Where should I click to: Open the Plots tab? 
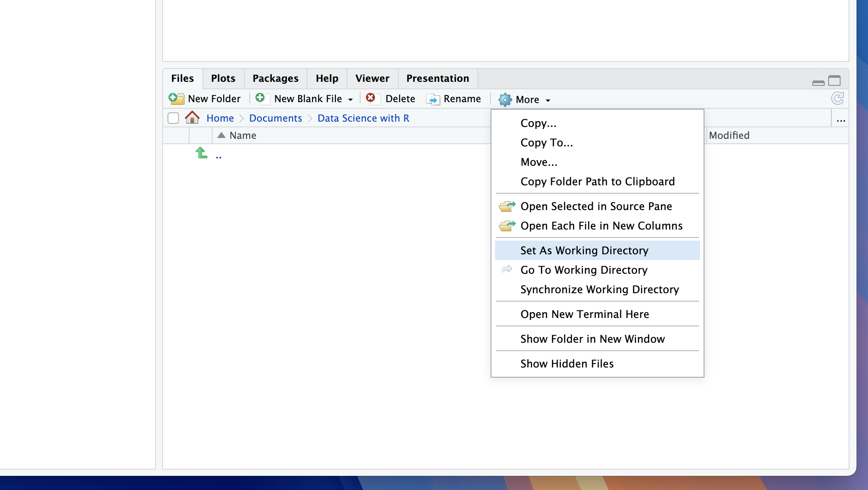[x=223, y=78]
